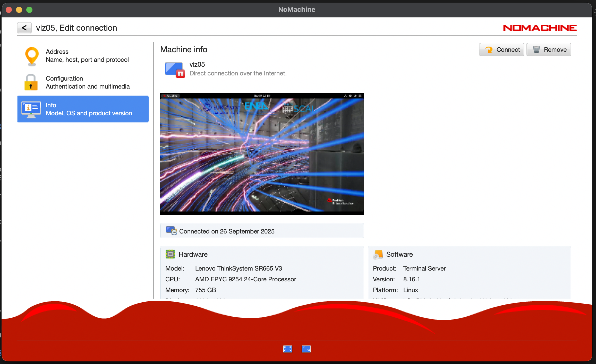596x364 pixels.
Task: Click the yellow padlock Configuration icon
Action: pos(31,82)
